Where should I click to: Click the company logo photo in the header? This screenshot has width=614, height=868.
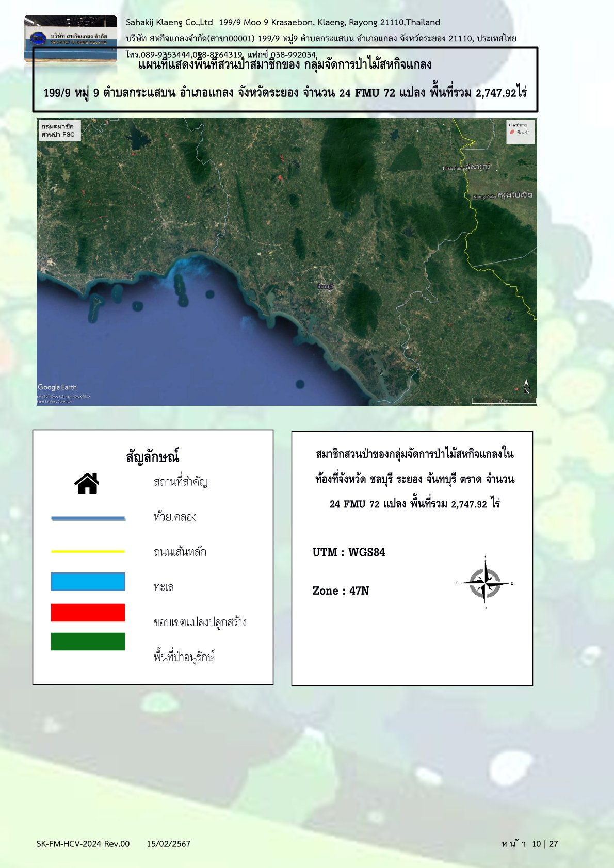click(x=71, y=39)
